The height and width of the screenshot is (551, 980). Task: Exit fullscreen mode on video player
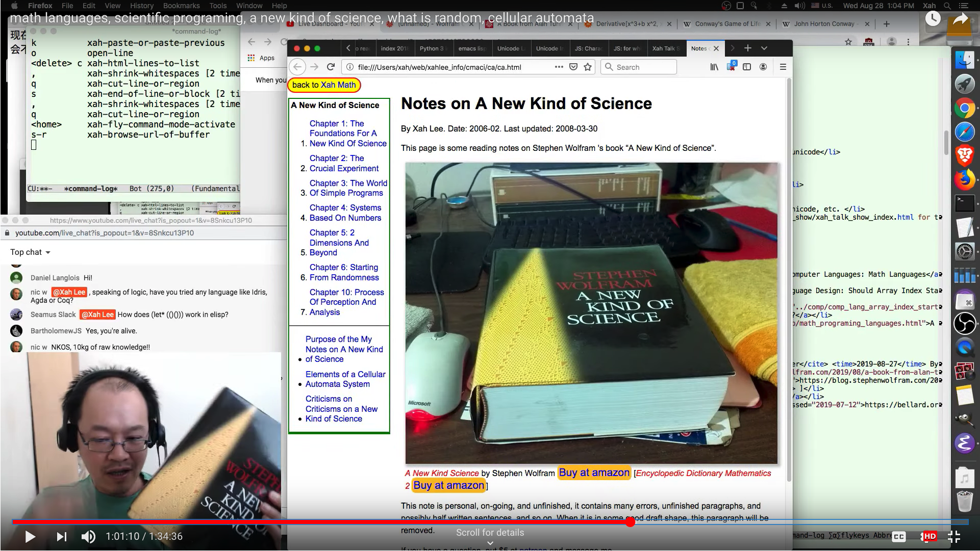(x=953, y=536)
